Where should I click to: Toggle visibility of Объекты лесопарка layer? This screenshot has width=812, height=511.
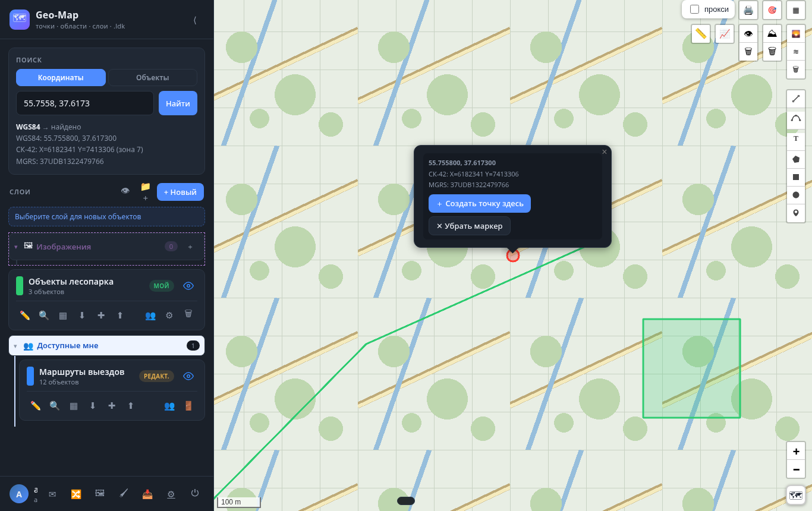[x=188, y=286]
